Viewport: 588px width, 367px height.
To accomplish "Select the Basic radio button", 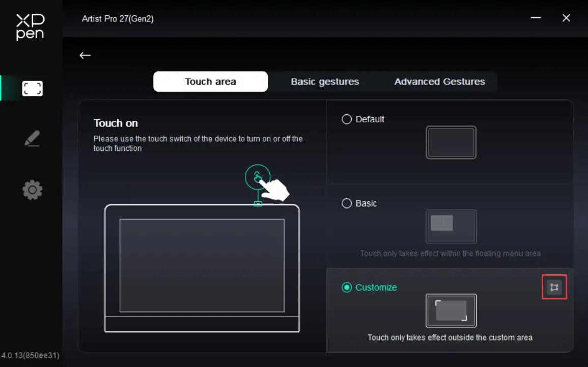I will click(x=347, y=203).
